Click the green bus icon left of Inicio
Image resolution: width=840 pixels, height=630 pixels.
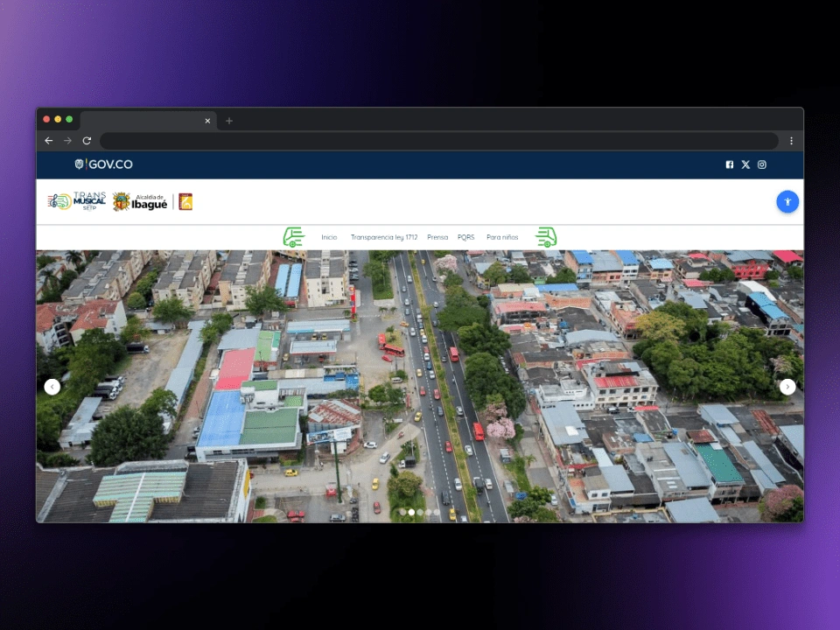tap(294, 237)
